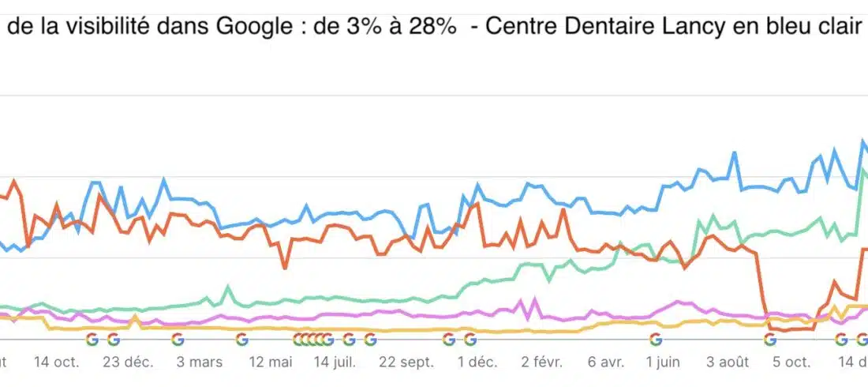Click the leftmost Google update icon on the axis
868x387 pixels.
(92, 340)
